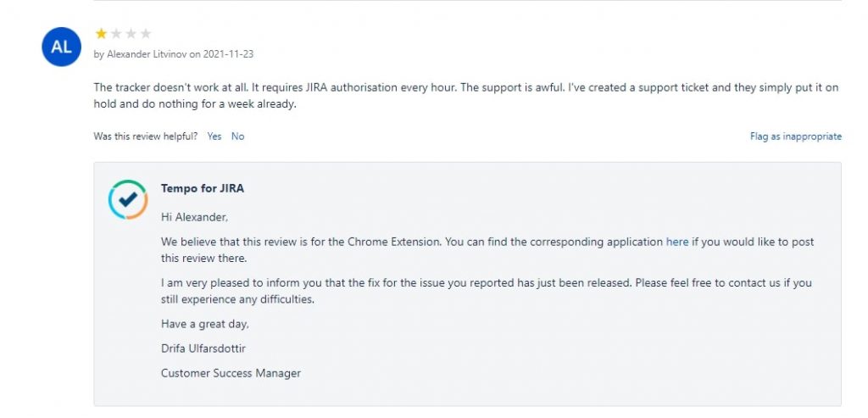Screen dimensions: 868x418
Task: Click Flag as inappropriate
Action: coord(795,137)
